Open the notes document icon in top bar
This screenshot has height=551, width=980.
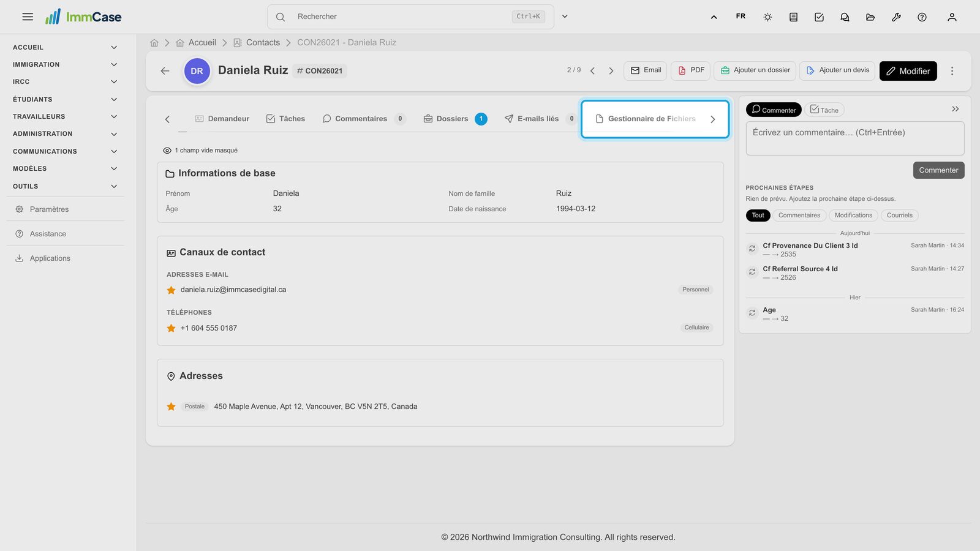[793, 17]
